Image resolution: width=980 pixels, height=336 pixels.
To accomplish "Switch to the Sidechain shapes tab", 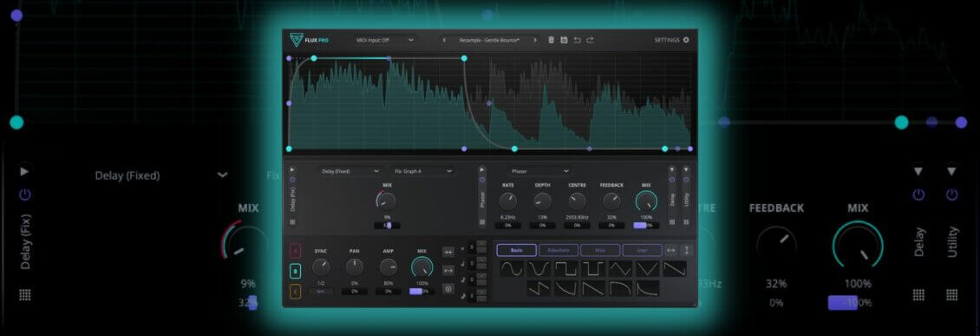I will click(x=559, y=250).
